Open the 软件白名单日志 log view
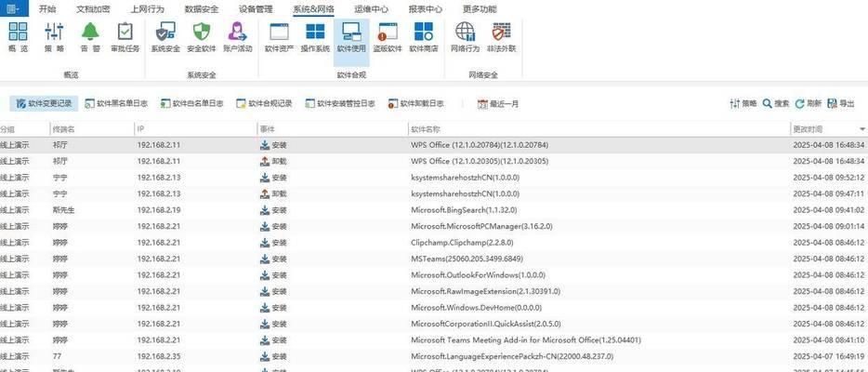The image size is (868, 372). (x=192, y=103)
